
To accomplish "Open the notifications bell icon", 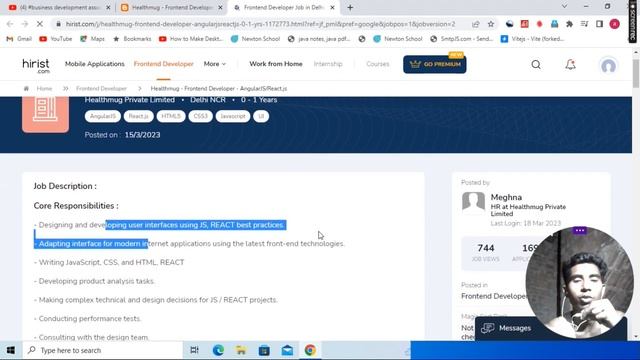I will 570,64.
